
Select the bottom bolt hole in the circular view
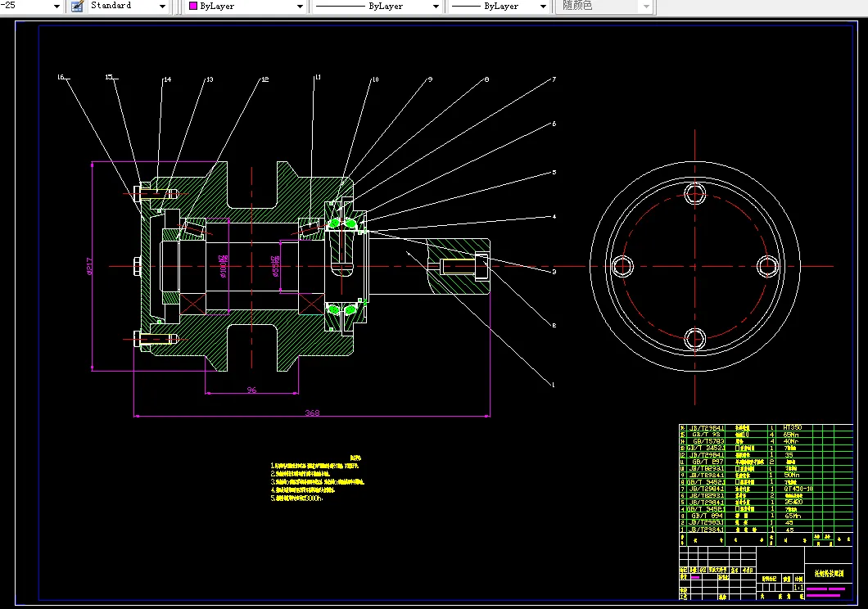coord(694,337)
